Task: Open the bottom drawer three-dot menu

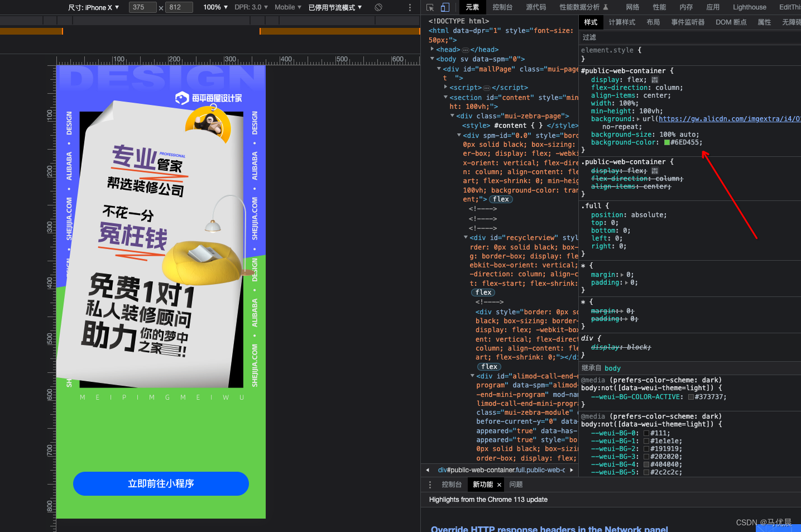Action: [430, 485]
